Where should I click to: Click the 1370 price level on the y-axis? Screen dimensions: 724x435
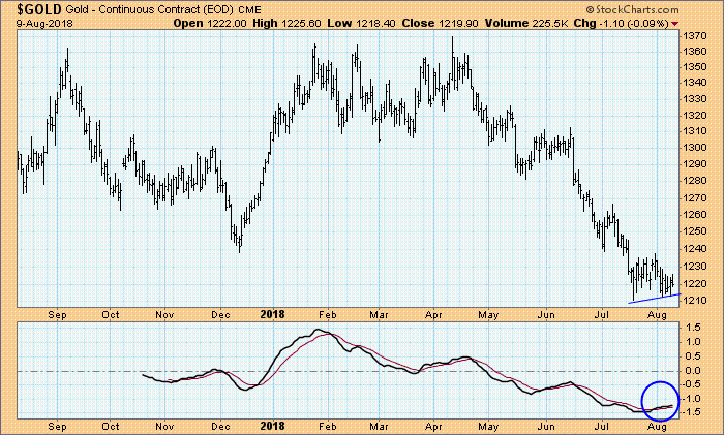[x=699, y=35]
